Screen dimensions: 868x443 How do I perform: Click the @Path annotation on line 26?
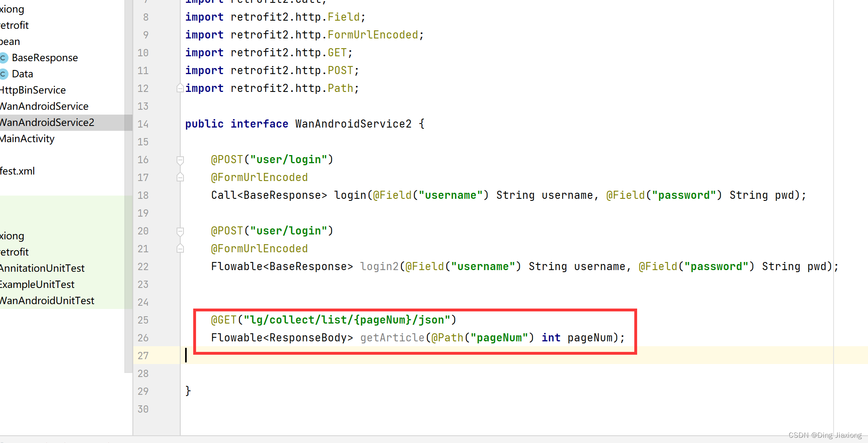pyautogui.click(x=447, y=338)
